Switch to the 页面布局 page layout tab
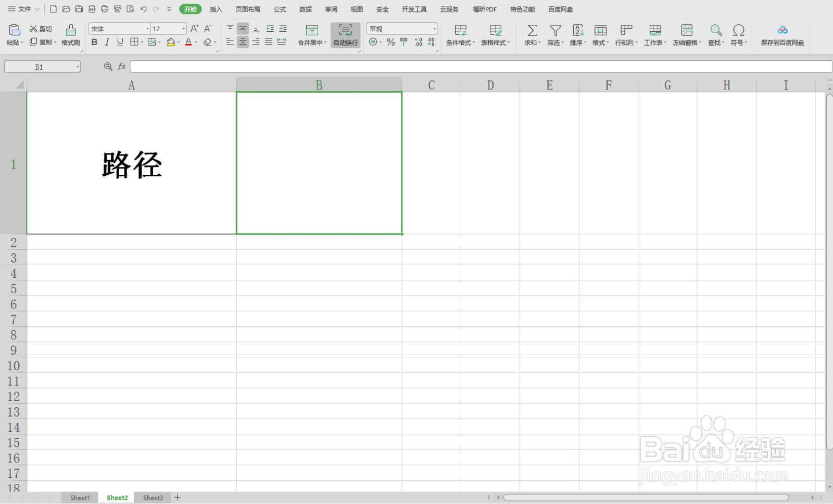This screenshot has width=833, height=504. [x=248, y=9]
